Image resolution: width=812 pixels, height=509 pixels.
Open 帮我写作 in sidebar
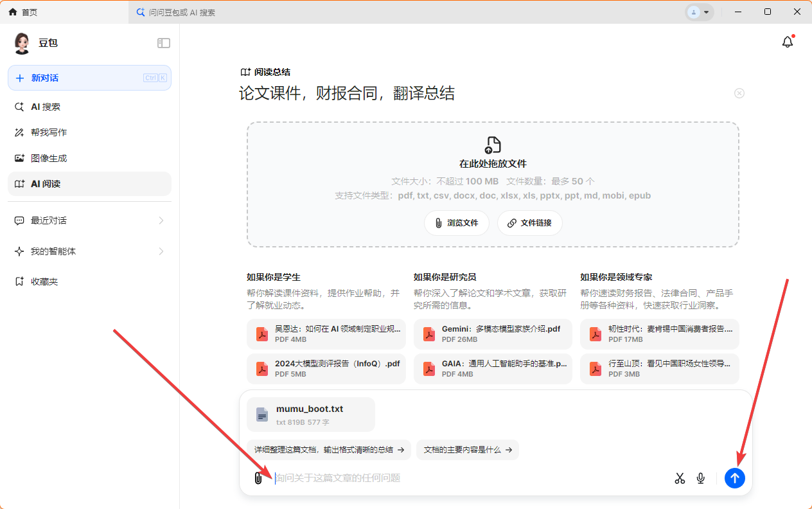click(x=89, y=132)
